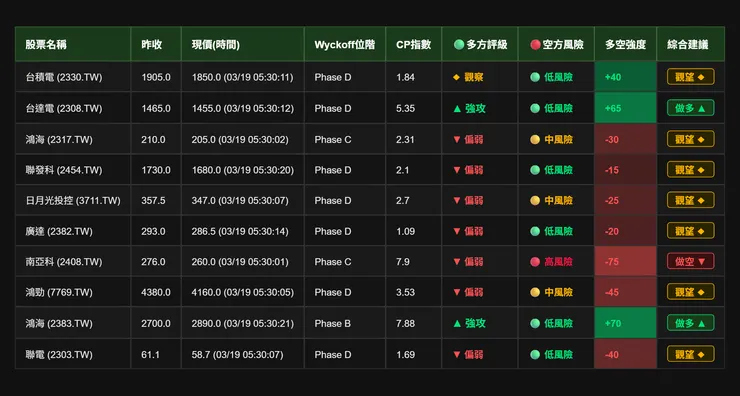Click the green risk dot in 聯電 row
The width and height of the screenshot is (740, 396).
tap(535, 354)
